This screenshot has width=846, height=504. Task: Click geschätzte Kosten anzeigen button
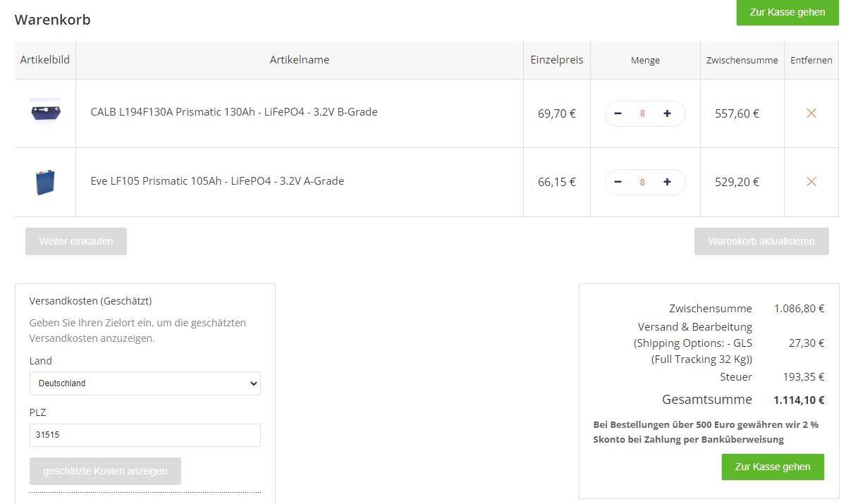[x=105, y=471]
